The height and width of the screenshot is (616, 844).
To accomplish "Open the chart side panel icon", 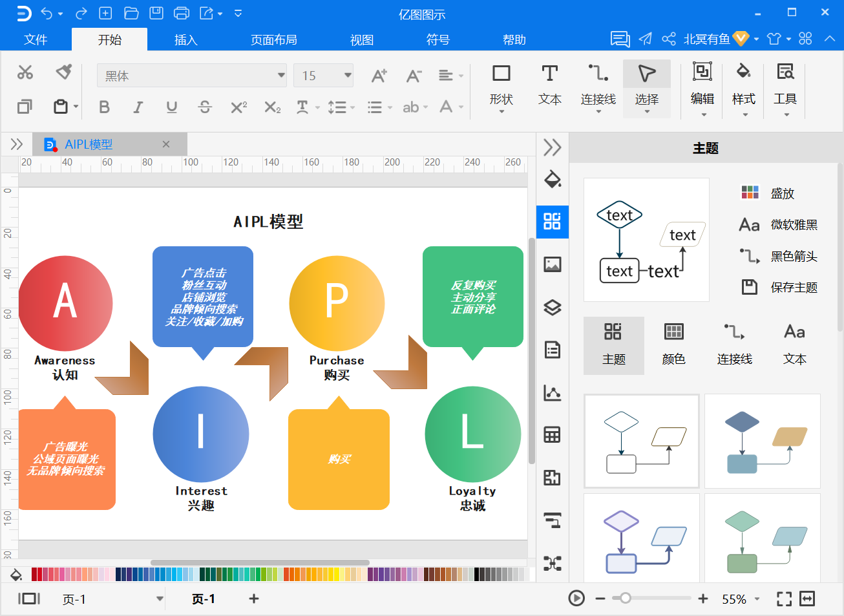I will click(553, 392).
